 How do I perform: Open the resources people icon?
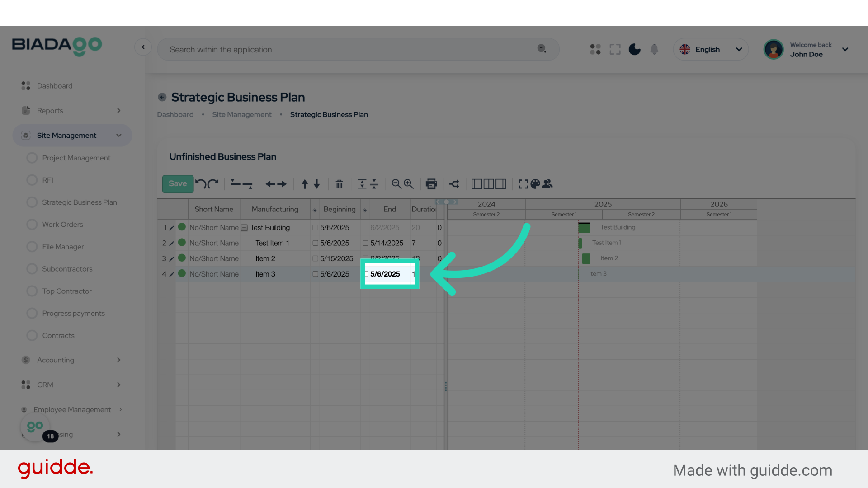(547, 184)
